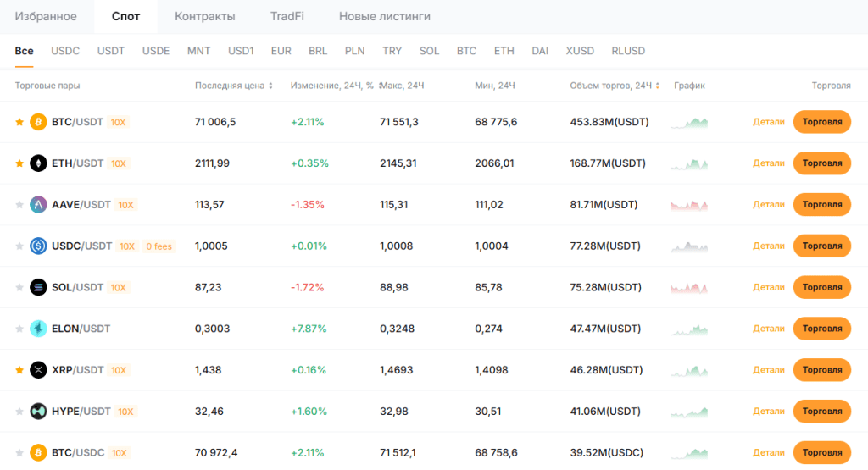
Task: Add HYPE/USDT to favorites
Action: (19, 412)
